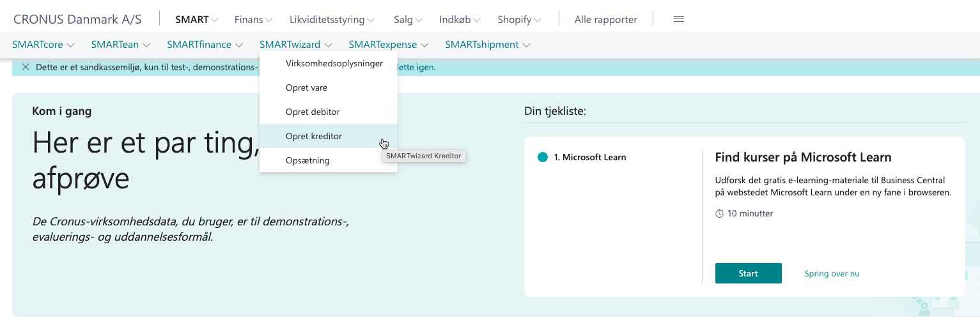Dismiss the sandbox notification with X icon
The height and width of the screenshot is (332, 980).
(26, 67)
